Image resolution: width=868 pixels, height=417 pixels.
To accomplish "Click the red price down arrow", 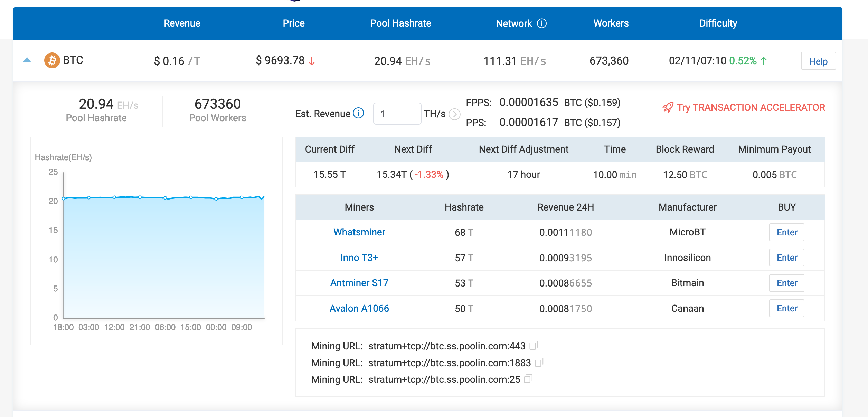I will 312,61.
